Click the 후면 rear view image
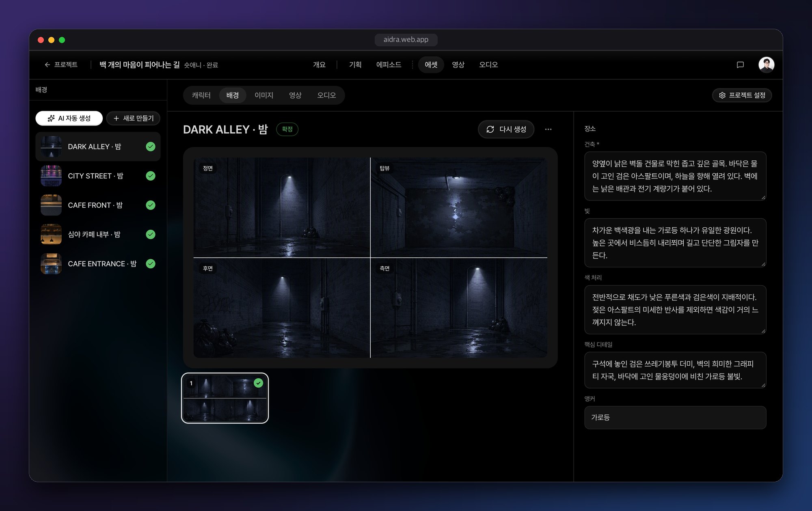Screen dimensions: 812x511 pos(282,308)
